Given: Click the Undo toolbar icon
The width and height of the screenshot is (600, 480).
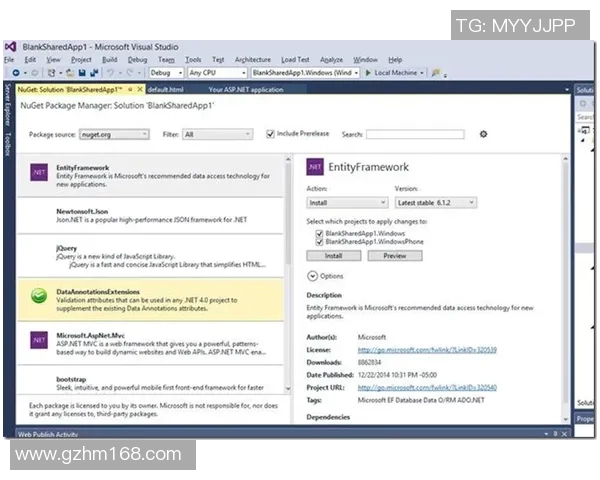Looking at the screenshot, I should coord(111,73).
